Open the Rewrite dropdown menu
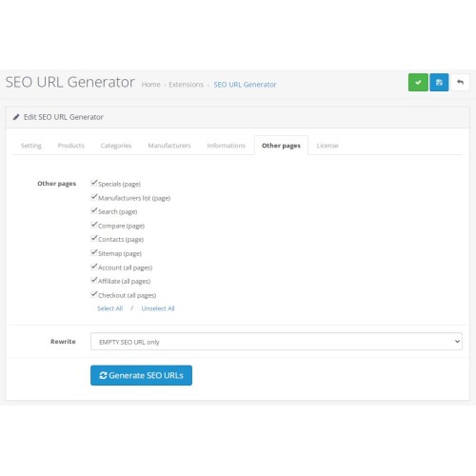 (x=276, y=342)
